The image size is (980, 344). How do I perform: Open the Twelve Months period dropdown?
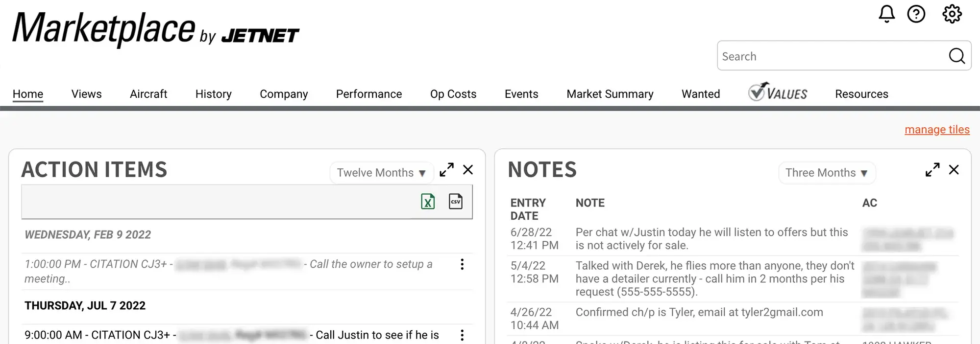(x=381, y=173)
